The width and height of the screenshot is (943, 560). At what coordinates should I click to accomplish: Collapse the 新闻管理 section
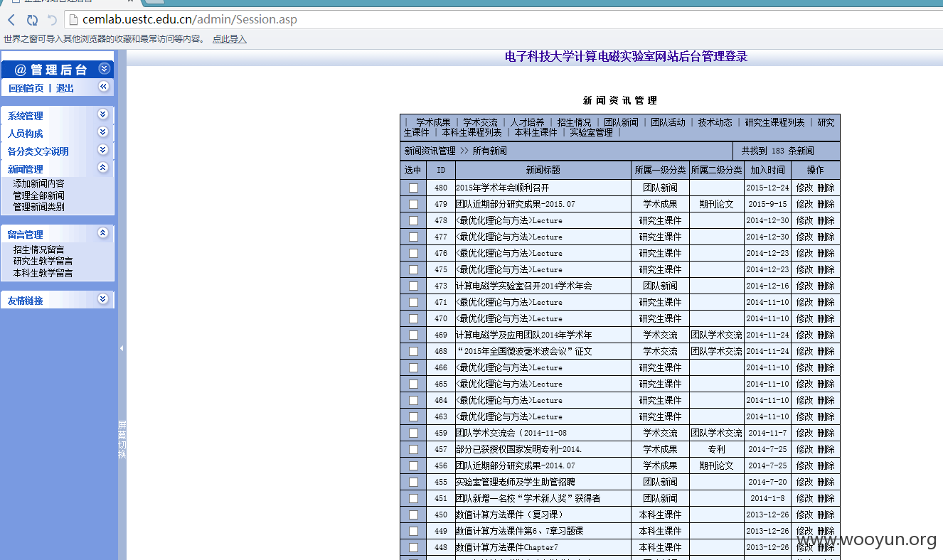coord(102,168)
